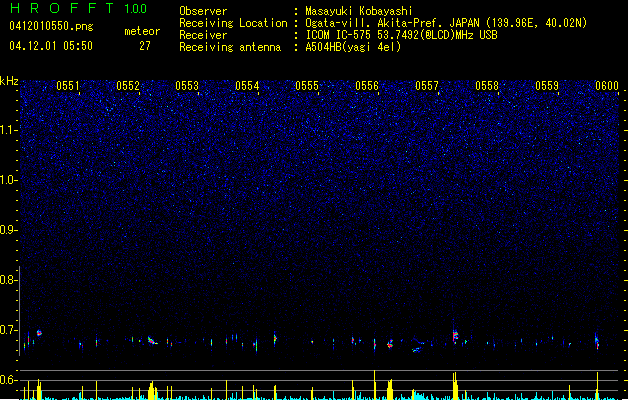Click the 0555 time marker

pos(307,86)
